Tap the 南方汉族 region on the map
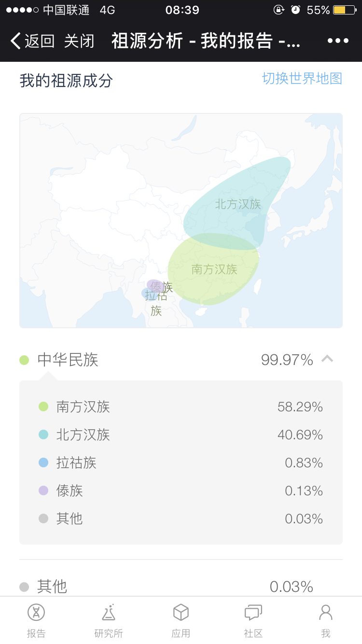Screen dimensions: 362x644 coord(213,269)
